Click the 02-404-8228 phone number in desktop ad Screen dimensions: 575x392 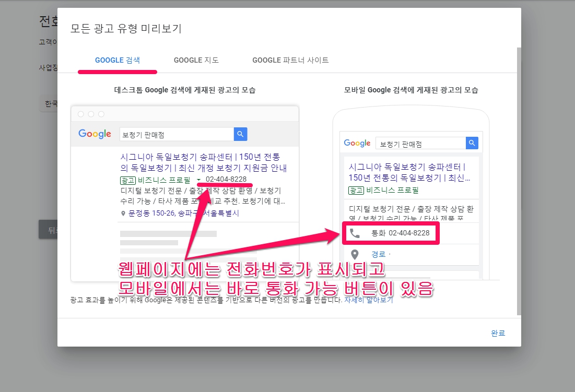226,179
